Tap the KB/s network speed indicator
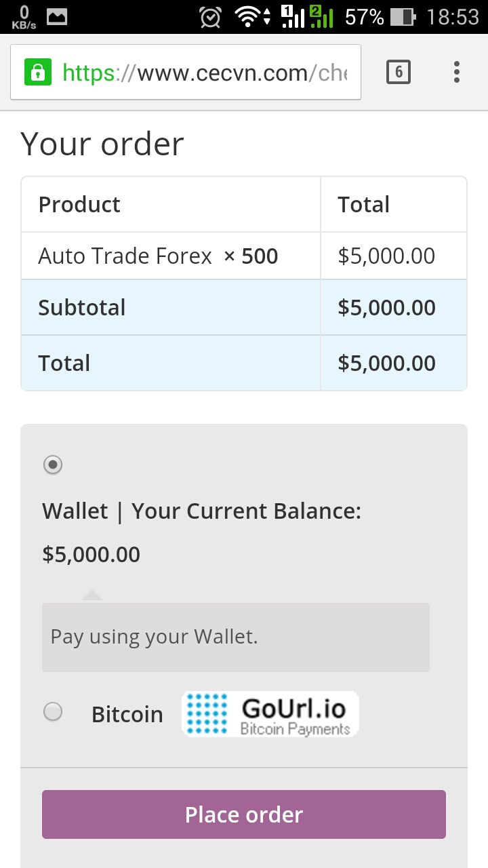488x868 pixels. (x=24, y=17)
